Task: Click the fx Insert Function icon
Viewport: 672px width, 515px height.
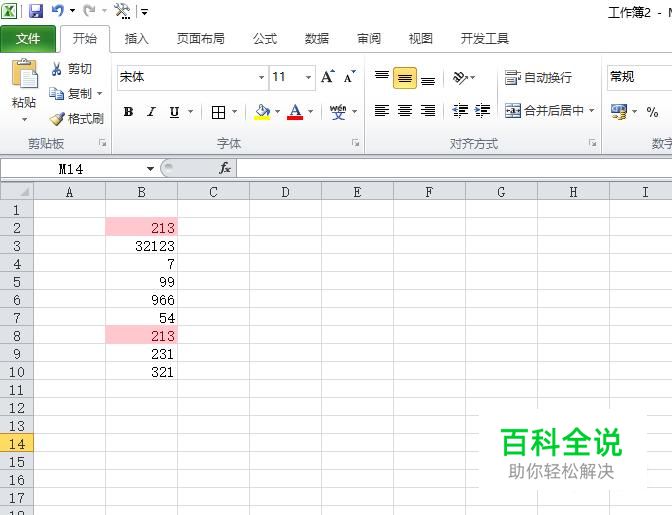Action: coord(225,168)
